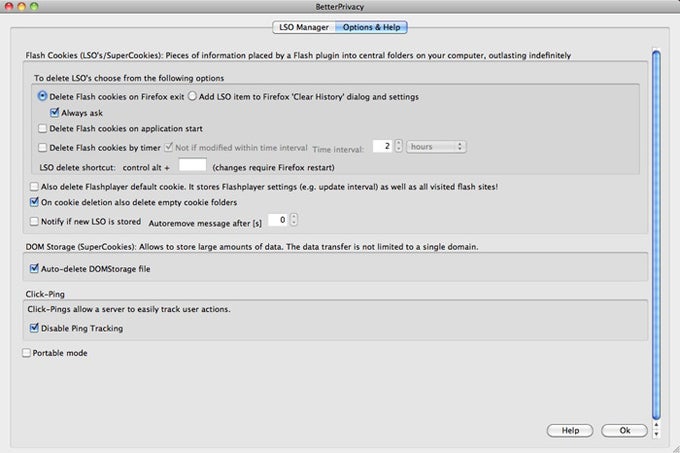Zoom the window using the green button
680x453 pixels.
34,6
